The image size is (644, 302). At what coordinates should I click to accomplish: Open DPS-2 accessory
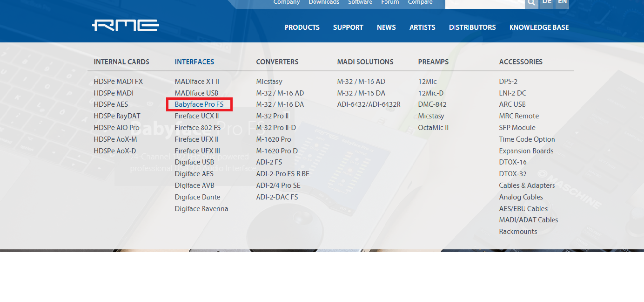[508, 82]
